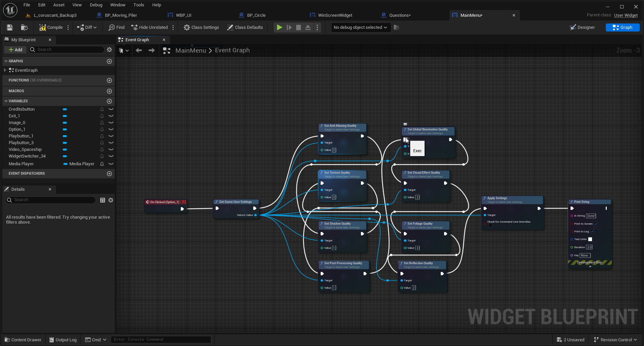Click the bell icon for WidgetSwitcher_34
This screenshot has height=346, width=644.
coord(102,156)
